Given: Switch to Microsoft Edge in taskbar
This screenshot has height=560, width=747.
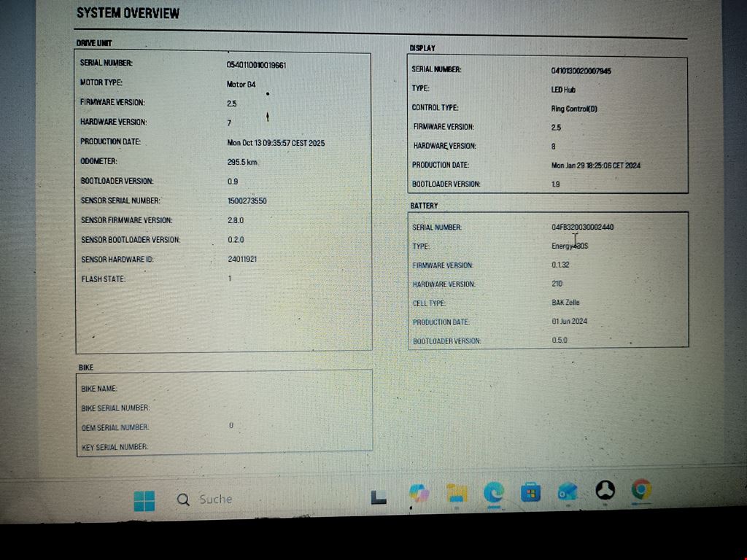Looking at the screenshot, I should pyautogui.click(x=494, y=493).
